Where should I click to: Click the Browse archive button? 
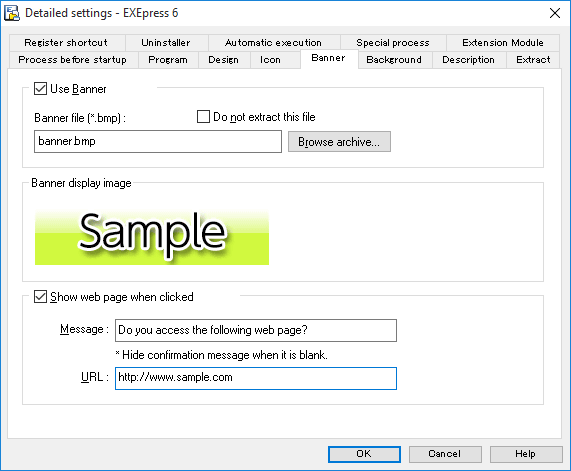pyautogui.click(x=339, y=141)
